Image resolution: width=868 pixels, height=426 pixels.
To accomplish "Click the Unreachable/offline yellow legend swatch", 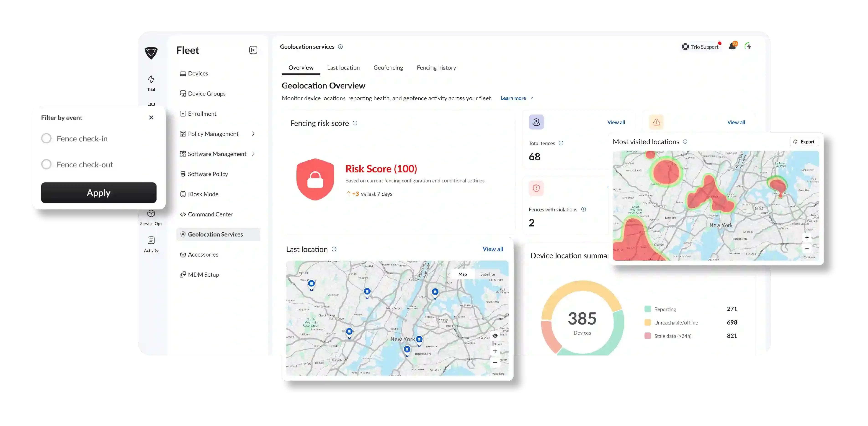I will (647, 322).
